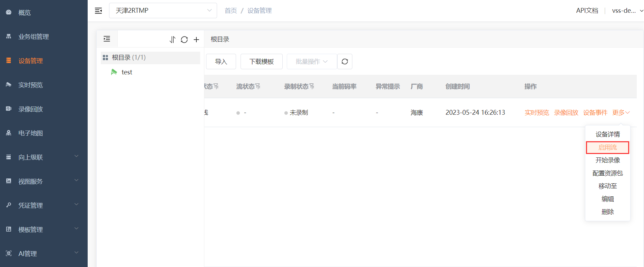
Task: Open 实时预览 link in device row
Action: tap(537, 113)
